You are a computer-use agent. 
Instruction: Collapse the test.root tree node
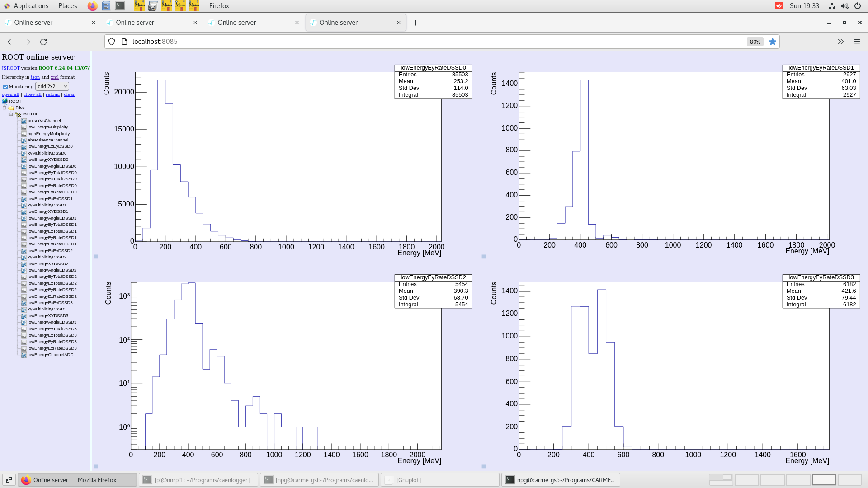pyautogui.click(x=10, y=114)
